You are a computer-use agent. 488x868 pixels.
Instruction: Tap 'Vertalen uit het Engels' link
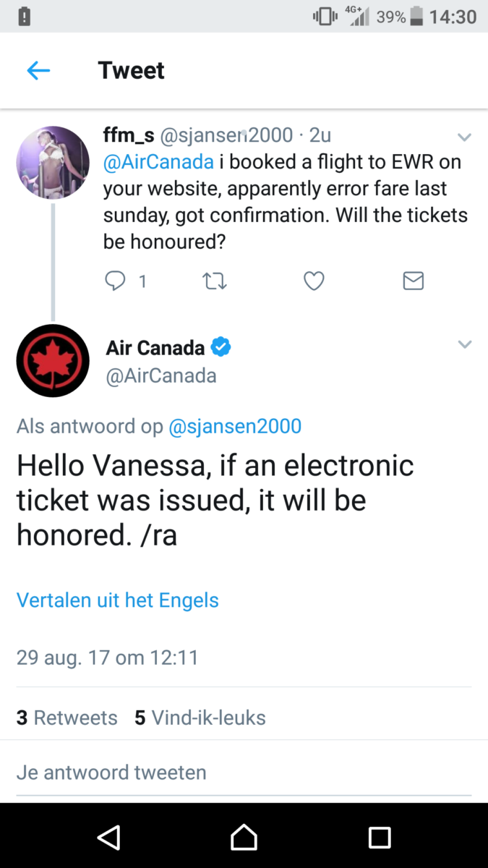pos(118,600)
